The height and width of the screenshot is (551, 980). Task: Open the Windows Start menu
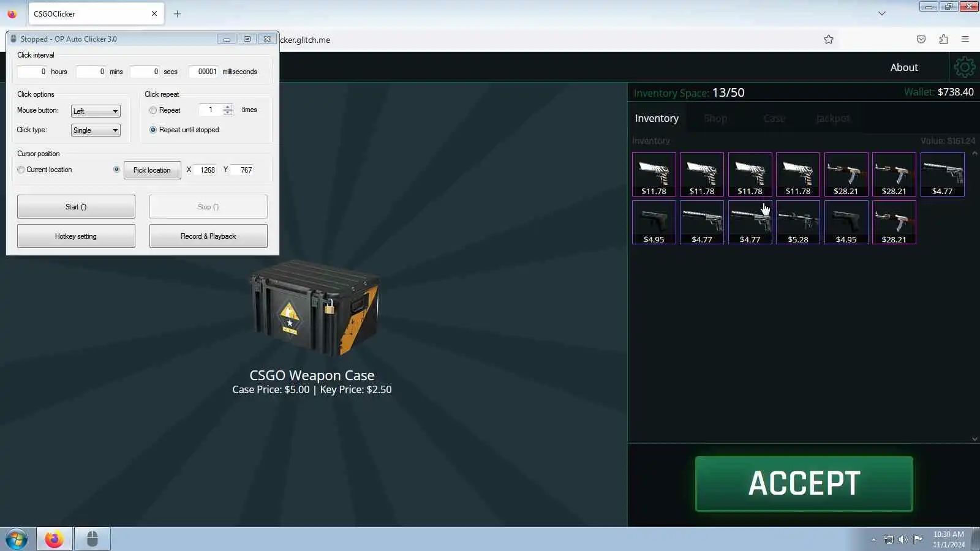(17, 539)
